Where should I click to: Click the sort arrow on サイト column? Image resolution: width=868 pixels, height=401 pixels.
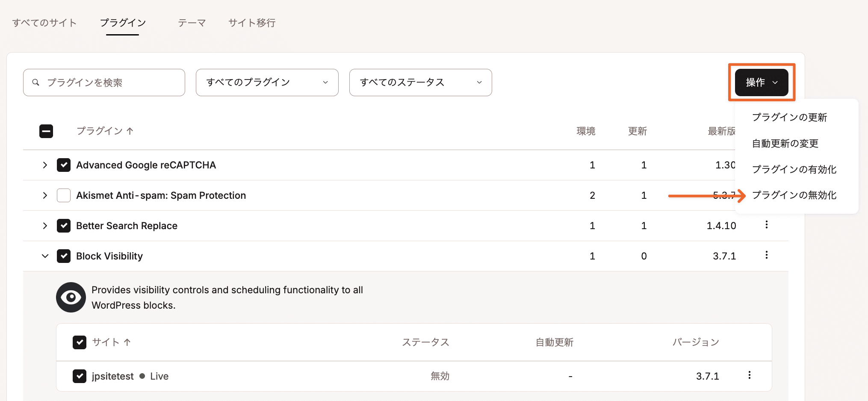coord(127,342)
